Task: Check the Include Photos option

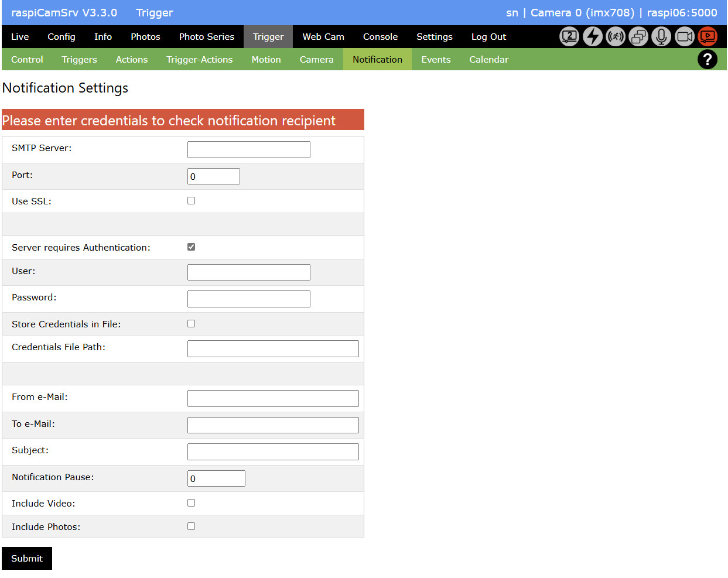Action: pyautogui.click(x=191, y=526)
